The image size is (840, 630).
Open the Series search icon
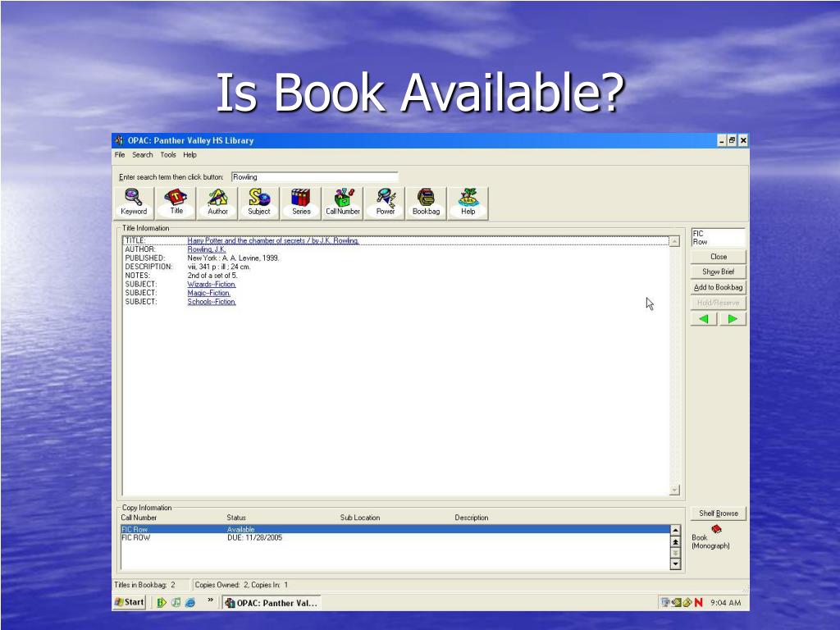[x=300, y=203]
